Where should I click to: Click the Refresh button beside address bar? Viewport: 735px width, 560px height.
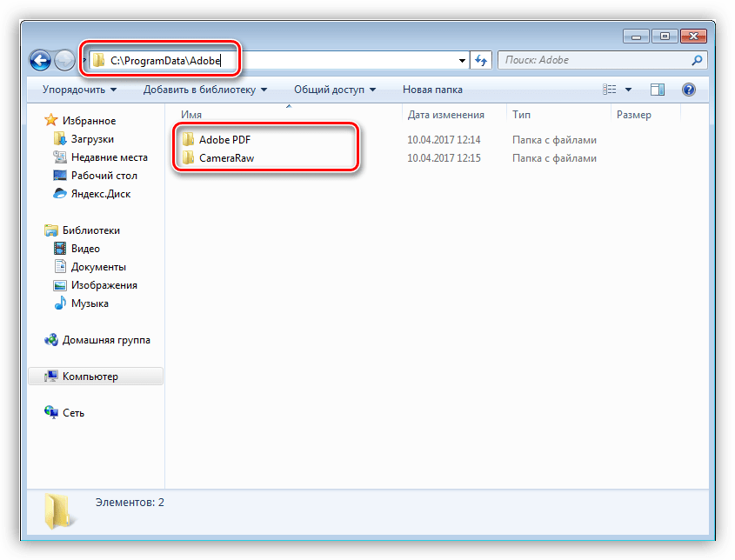[x=481, y=61]
